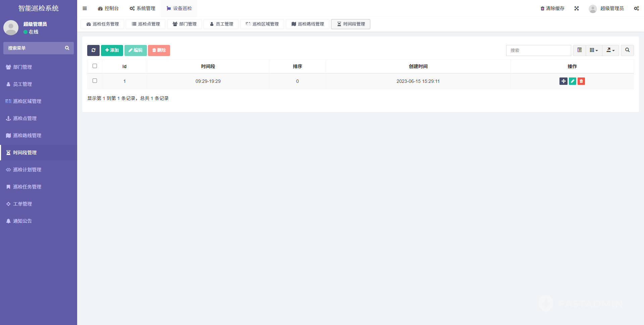Select the checkbox for row with Id 1
Screen dimensions: 644x325
coord(95,81)
